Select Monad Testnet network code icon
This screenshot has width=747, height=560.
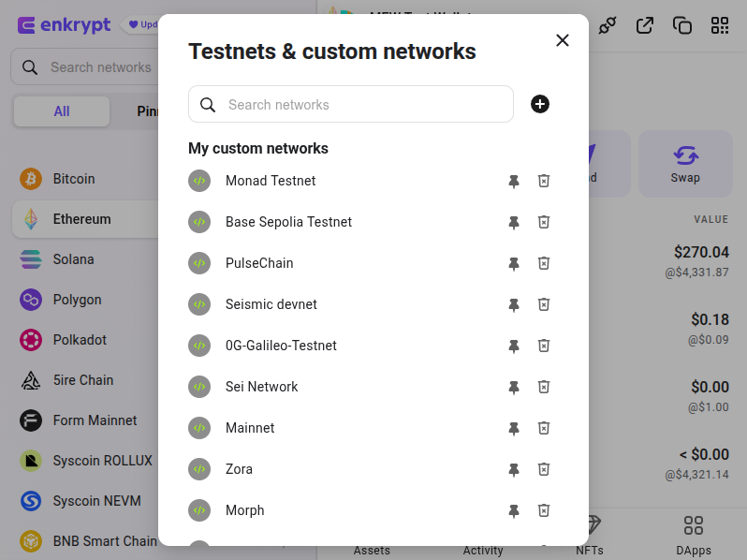199,181
